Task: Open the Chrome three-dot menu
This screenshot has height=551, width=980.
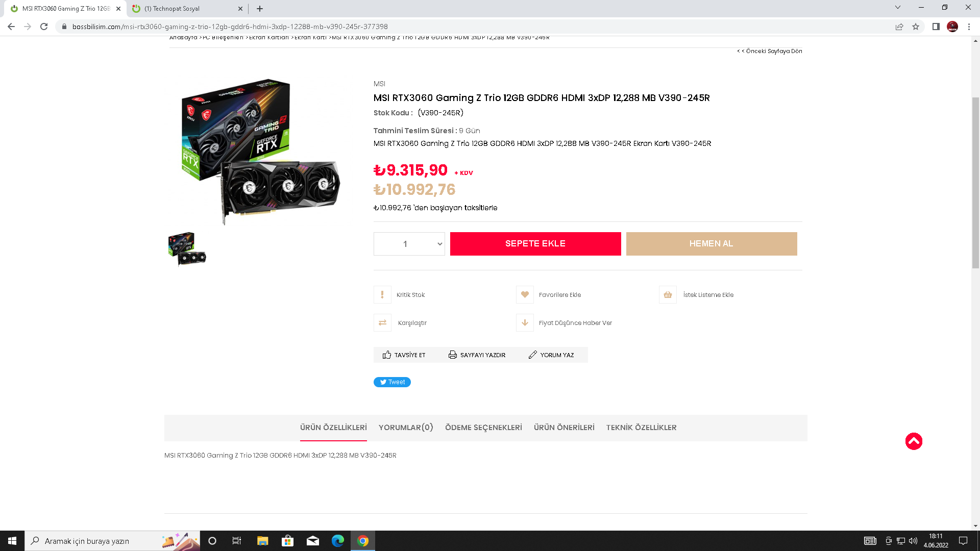Action: (x=969, y=27)
